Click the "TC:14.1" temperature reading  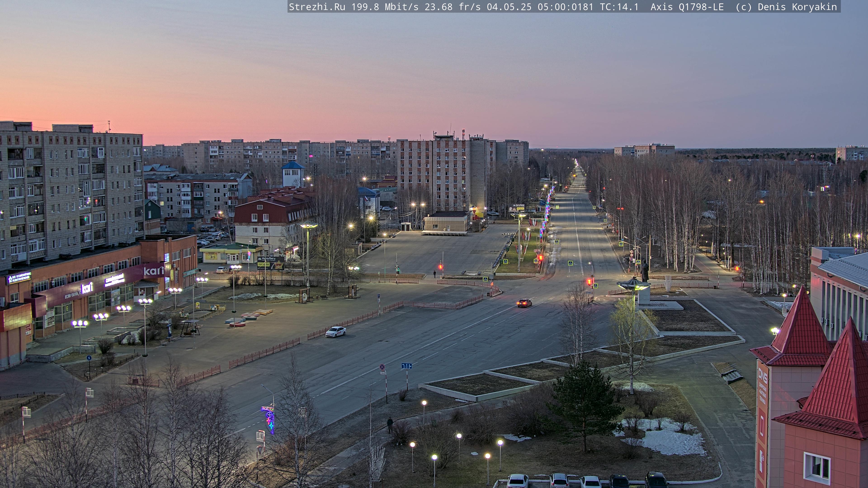pyautogui.click(x=619, y=7)
